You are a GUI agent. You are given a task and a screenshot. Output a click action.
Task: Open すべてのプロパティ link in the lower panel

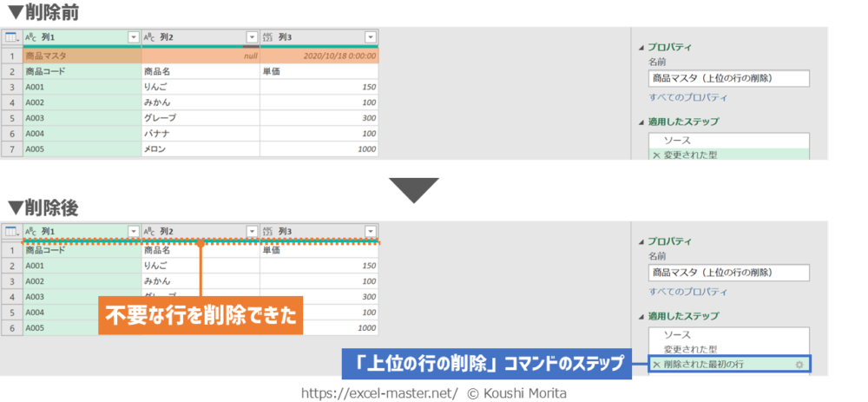click(687, 292)
